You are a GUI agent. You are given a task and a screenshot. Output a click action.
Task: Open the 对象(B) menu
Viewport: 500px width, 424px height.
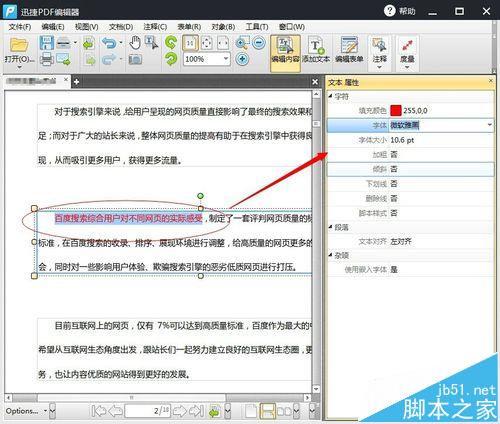click(223, 27)
